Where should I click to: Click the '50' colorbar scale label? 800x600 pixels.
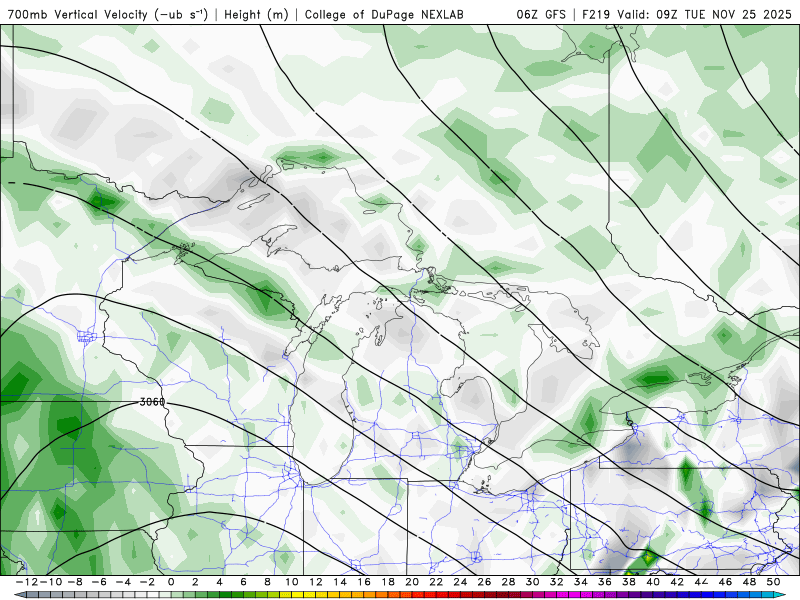[773, 582]
